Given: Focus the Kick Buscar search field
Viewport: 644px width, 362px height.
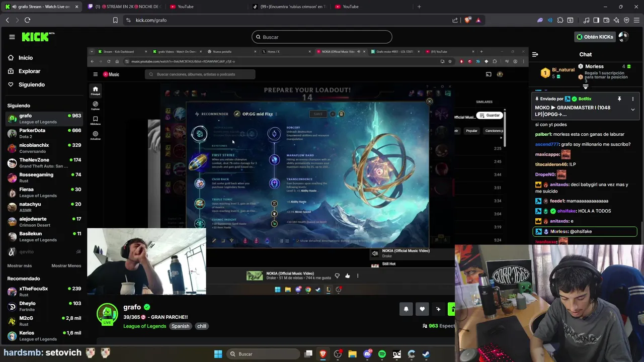Looking at the screenshot, I should [x=322, y=37].
